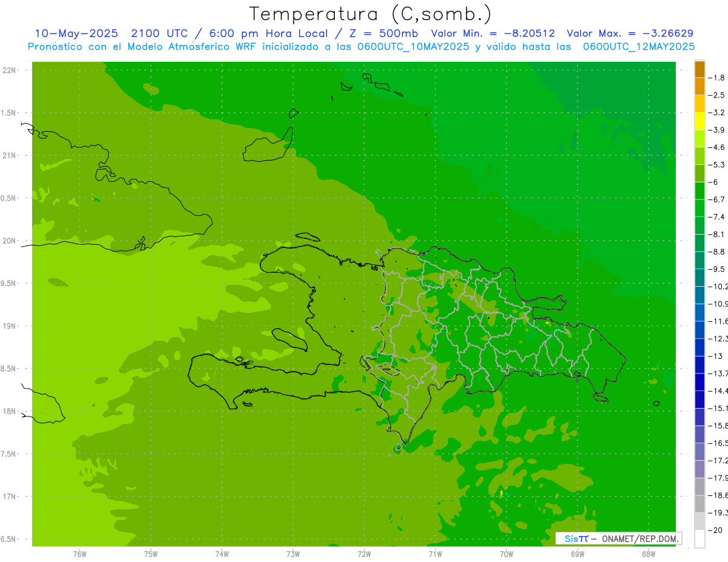The height and width of the screenshot is (562, 728).
Task: Click the -15.8 value on the color scale
Action: click(x=718, y=426)
